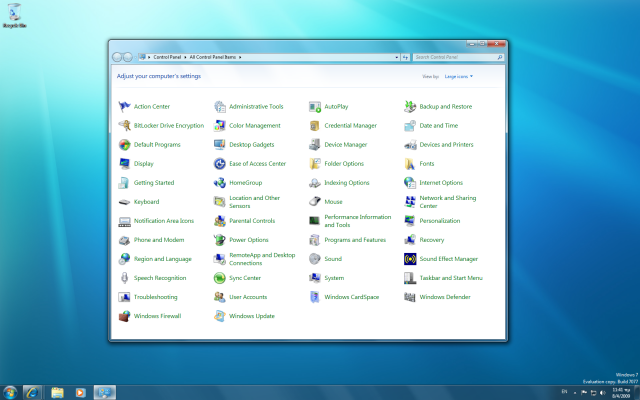Click the Windows Defender icon
The image size is (640, 400).
point(410,297)
